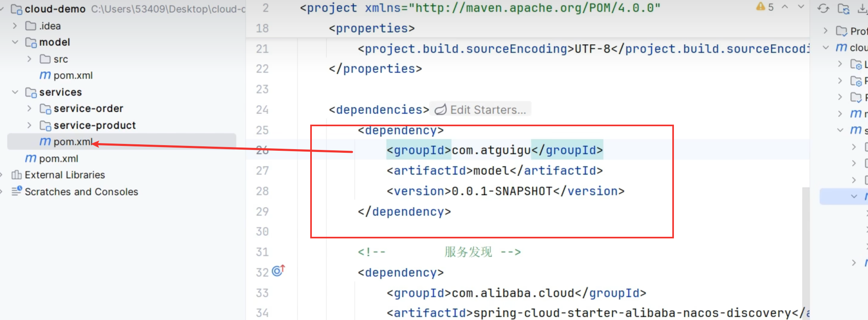The height and width of the screenshot is (320, 868).
Task: Collapse the services folder in project tree
Action: (15, 92)
